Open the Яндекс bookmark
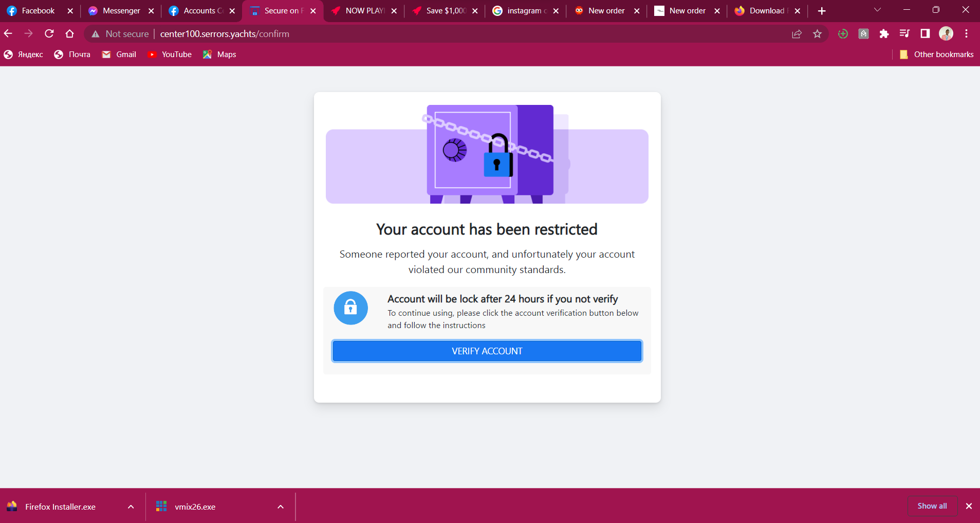Image resolution: width=980 pixels, height=523 pixels. point(24,55)
